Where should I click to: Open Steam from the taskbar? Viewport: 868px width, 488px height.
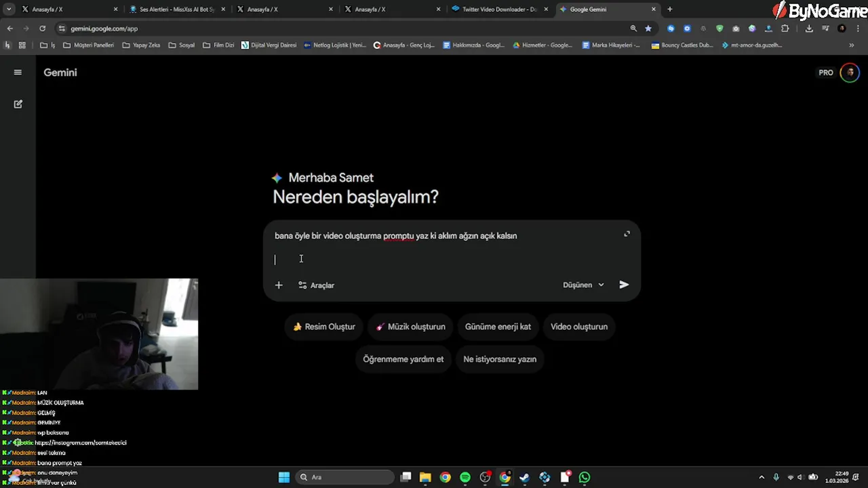coord(525,477)
